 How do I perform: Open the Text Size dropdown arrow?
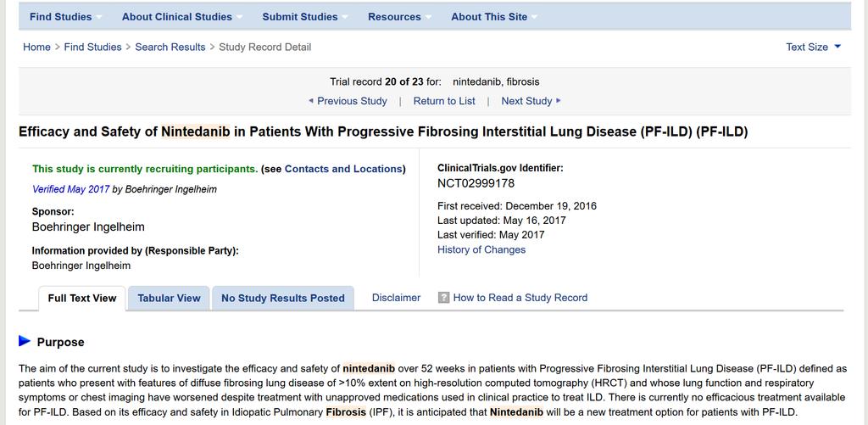[837, 47]
